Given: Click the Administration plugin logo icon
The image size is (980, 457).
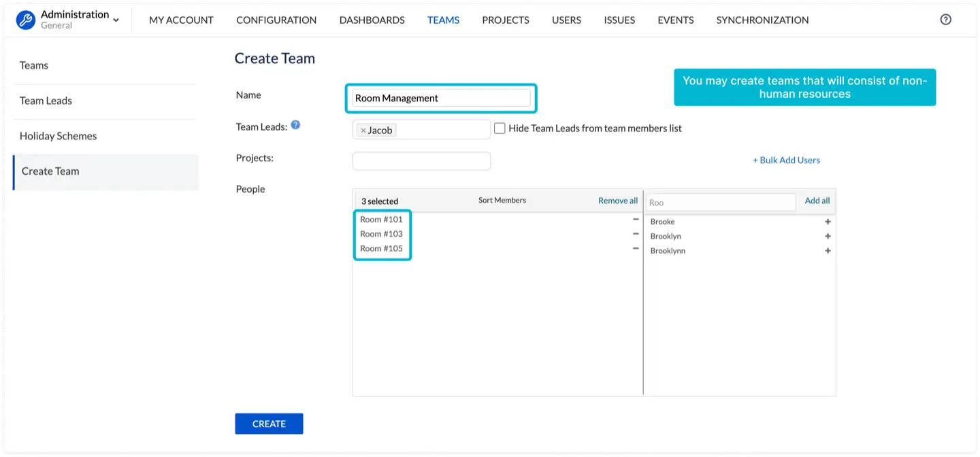Looking at the screenshot, I should pos(25,19).
